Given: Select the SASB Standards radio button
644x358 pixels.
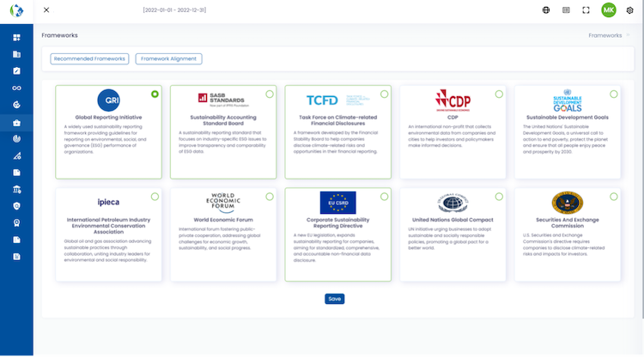Looking at the screenshot, I should [x=270, y=94].
